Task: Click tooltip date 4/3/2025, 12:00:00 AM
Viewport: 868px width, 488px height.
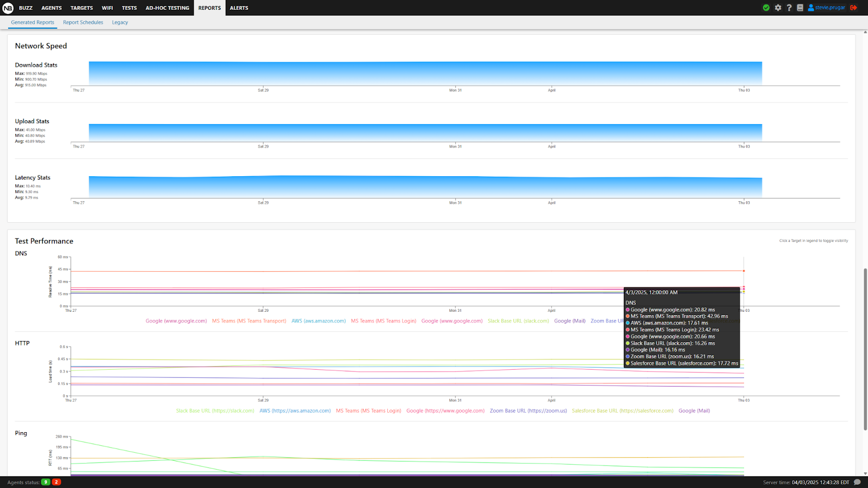Action: point(652,292)
